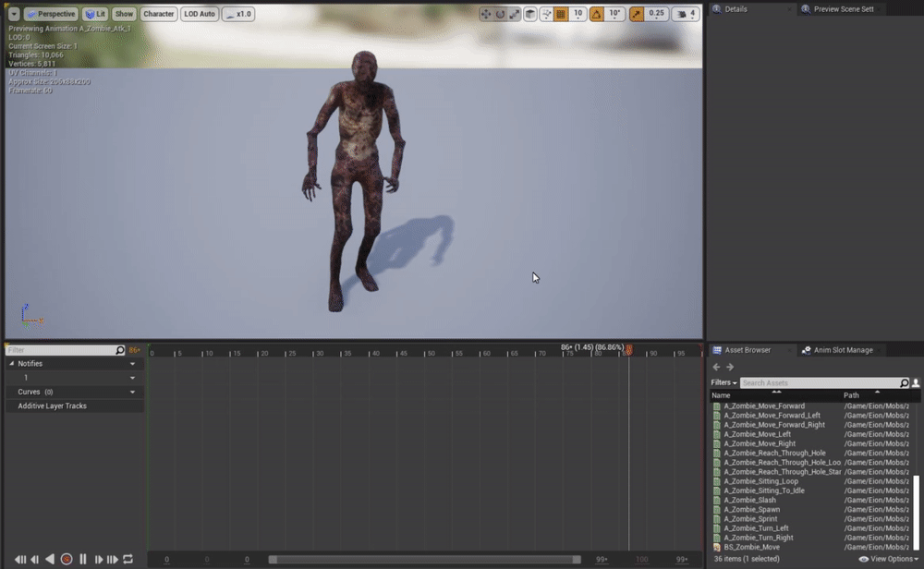Switch to the Preview Scene Settings tab
The image size is (924, 569).
coord(842,9)
